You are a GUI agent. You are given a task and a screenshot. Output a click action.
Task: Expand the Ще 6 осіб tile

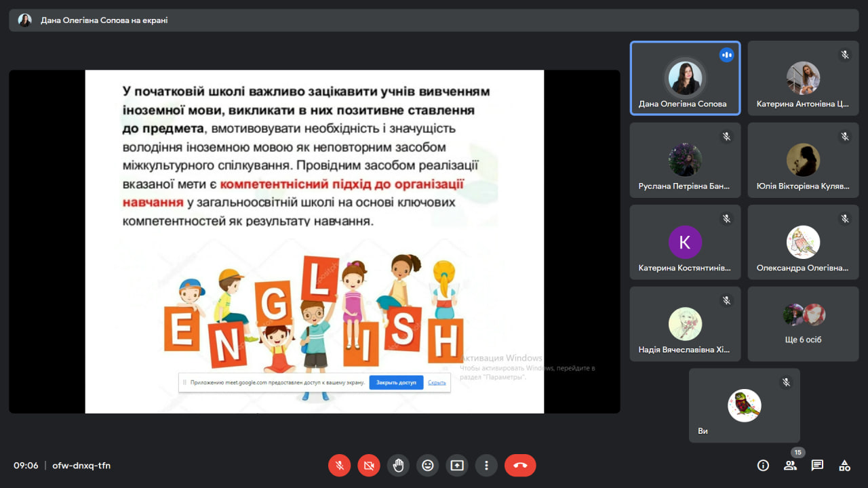pos(803,323)
